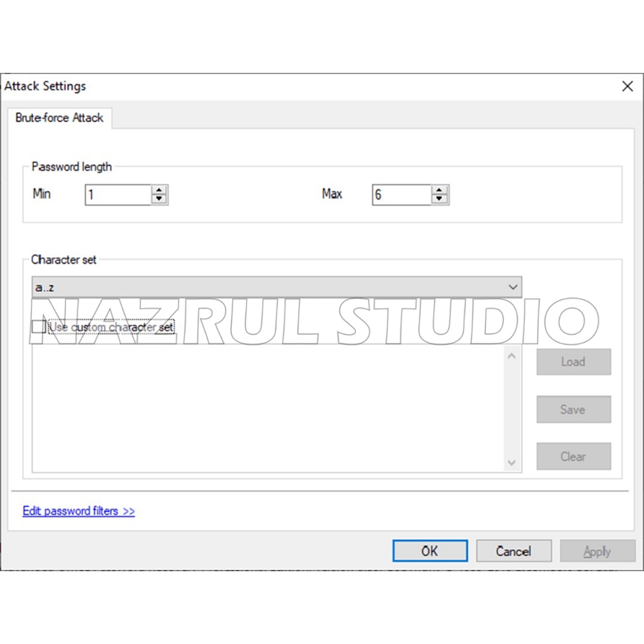Click the Max password length field

click(401, 195)
